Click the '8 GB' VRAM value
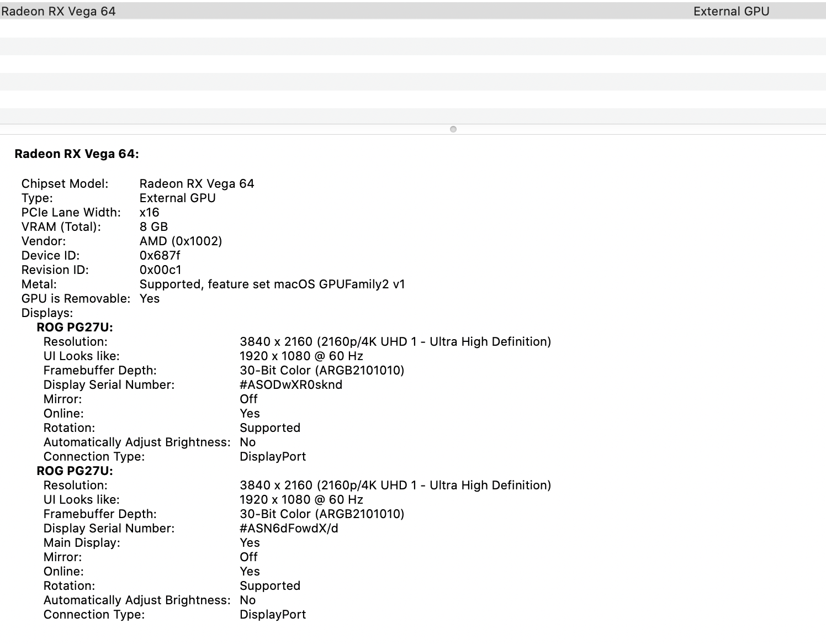The image size is (826, 644). (x=154, y=227)
